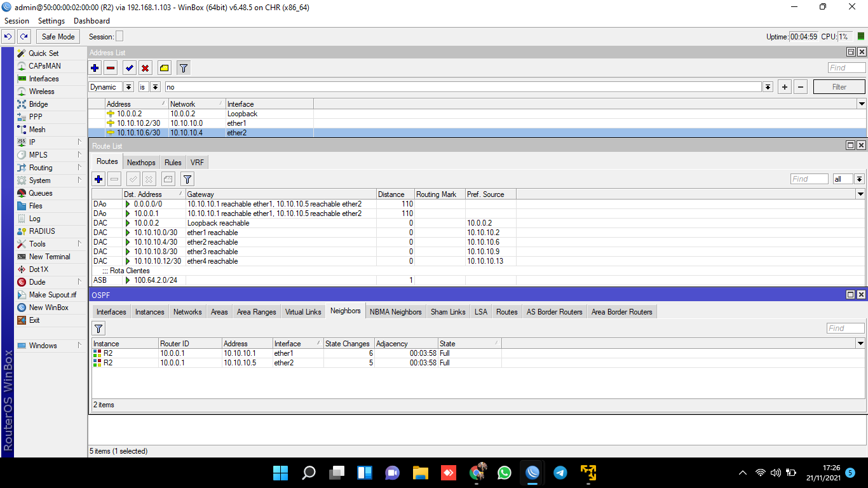Open Telegram from the taskbar
The height and width of the screenshot is (488, 868).
click(560, 473)
